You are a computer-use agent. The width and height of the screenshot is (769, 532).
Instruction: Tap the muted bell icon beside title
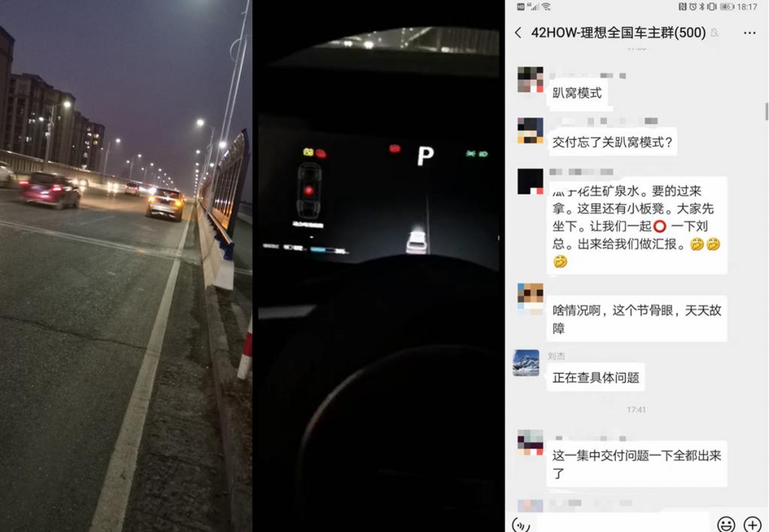(715, 33)
